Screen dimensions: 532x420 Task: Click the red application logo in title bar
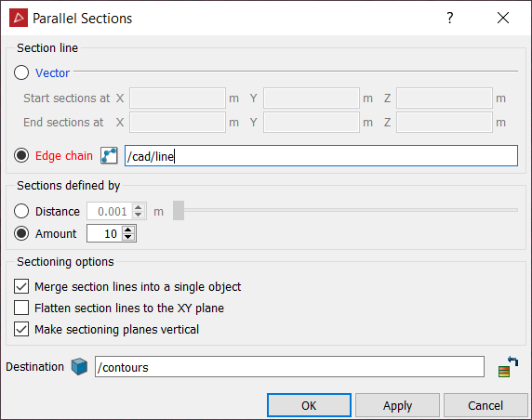[x=19, y=18]
